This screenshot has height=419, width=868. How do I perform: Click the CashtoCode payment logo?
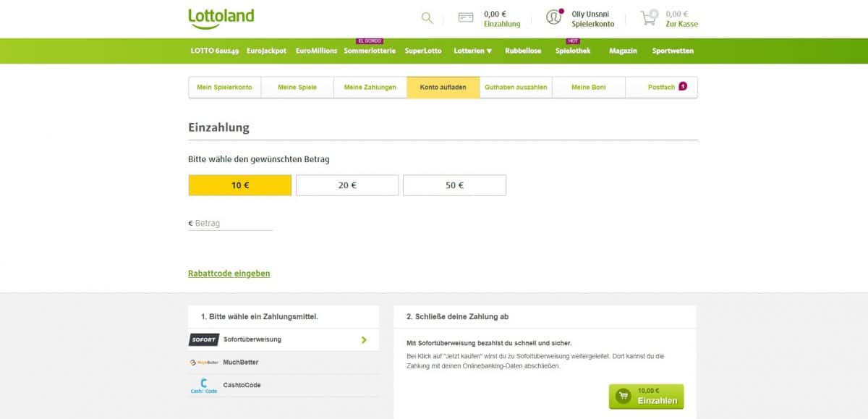pos(203,386)
